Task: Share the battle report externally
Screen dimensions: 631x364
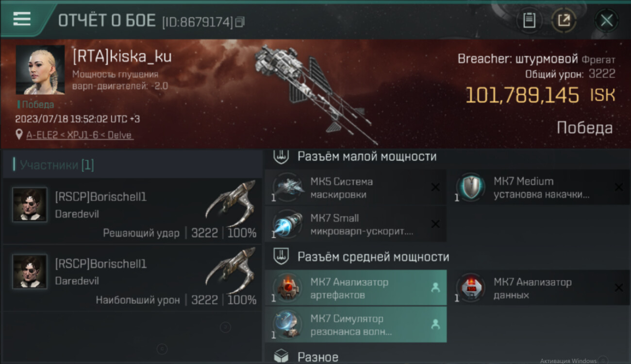Action: tap(564, 20)
